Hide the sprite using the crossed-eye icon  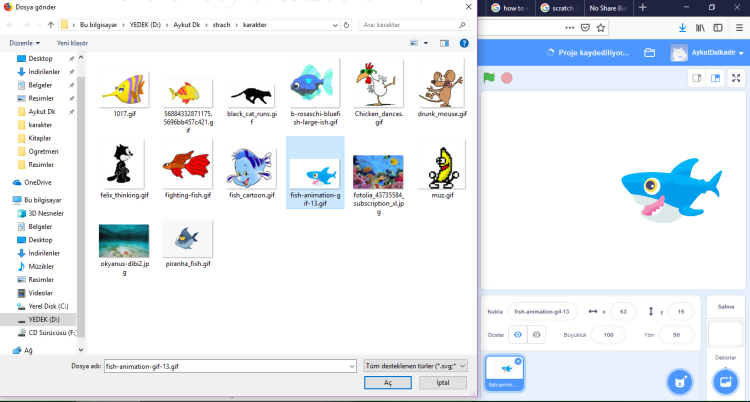click(x=536, y=335)
